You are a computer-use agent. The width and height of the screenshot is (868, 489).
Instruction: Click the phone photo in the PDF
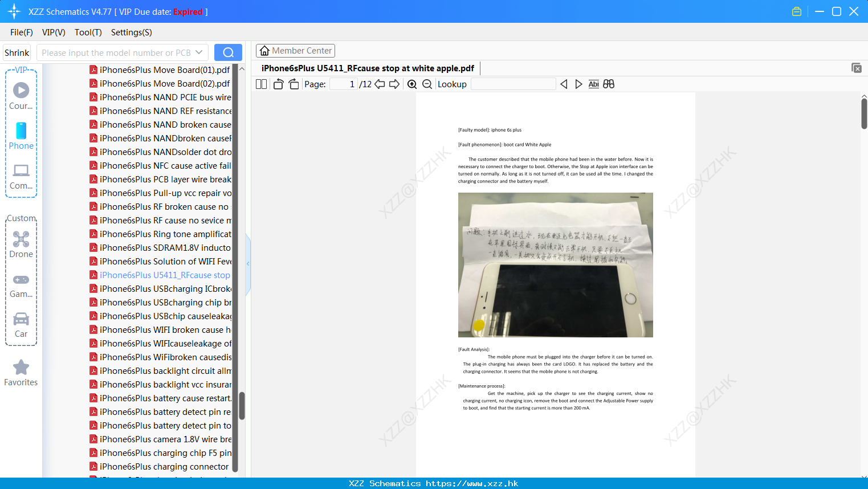(556, 265)
